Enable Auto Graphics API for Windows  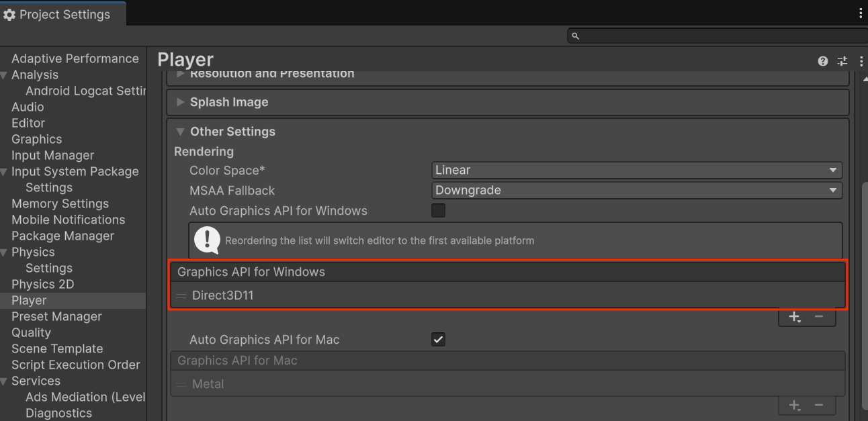(x=438, y=210)
